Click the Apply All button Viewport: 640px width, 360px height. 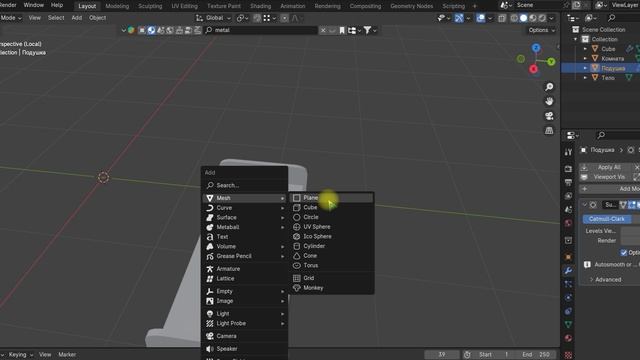point(609,167)
